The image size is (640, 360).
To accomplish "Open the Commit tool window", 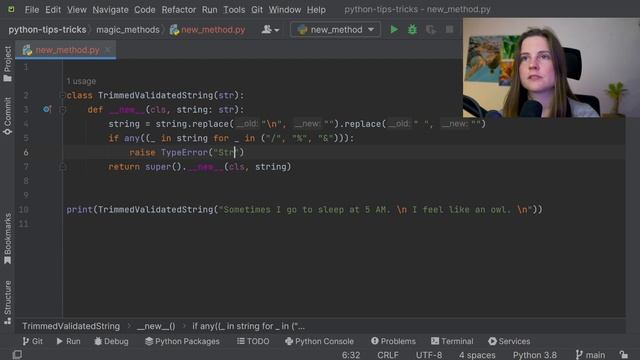I will pyautogui.click(x=7, y=116).
